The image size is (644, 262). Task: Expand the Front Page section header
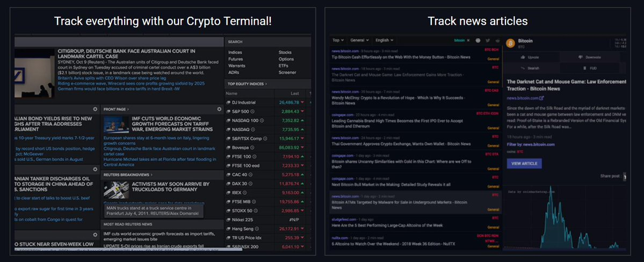tap(116, 109)
